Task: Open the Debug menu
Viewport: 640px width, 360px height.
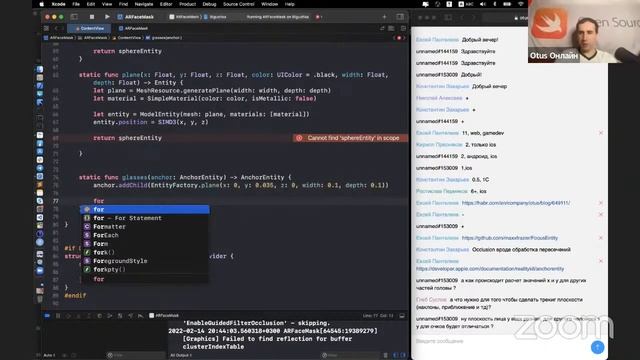Action: click(209, 4)
